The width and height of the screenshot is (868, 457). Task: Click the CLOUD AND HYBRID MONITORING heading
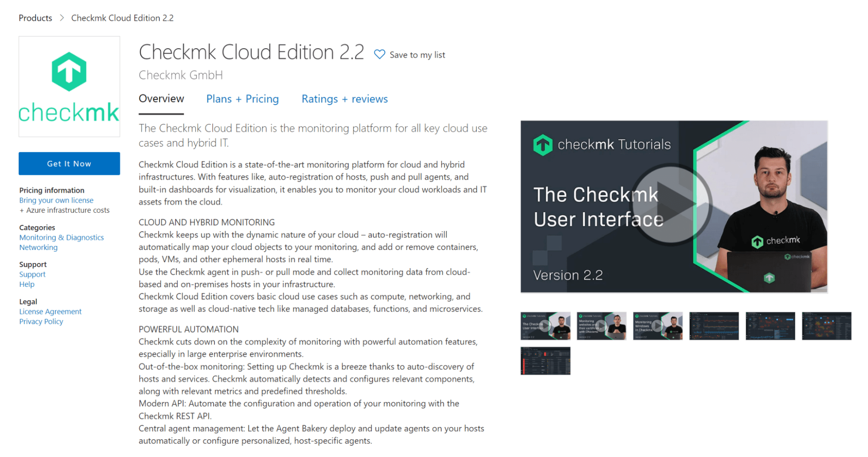click(207, 222)
